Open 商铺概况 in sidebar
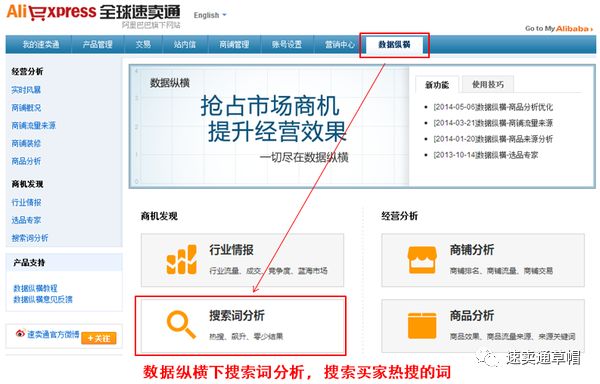The height and width of the screenshot is (384, 600). point(26,108)
